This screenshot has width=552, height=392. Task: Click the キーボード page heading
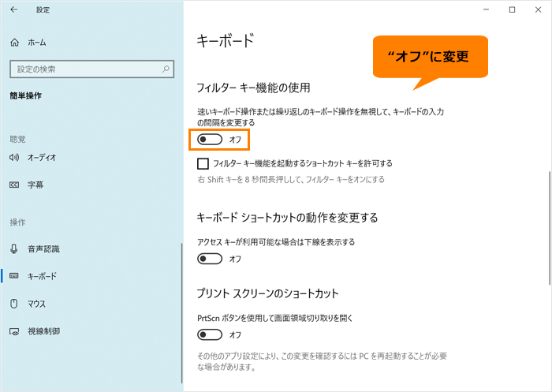(226, 41)
